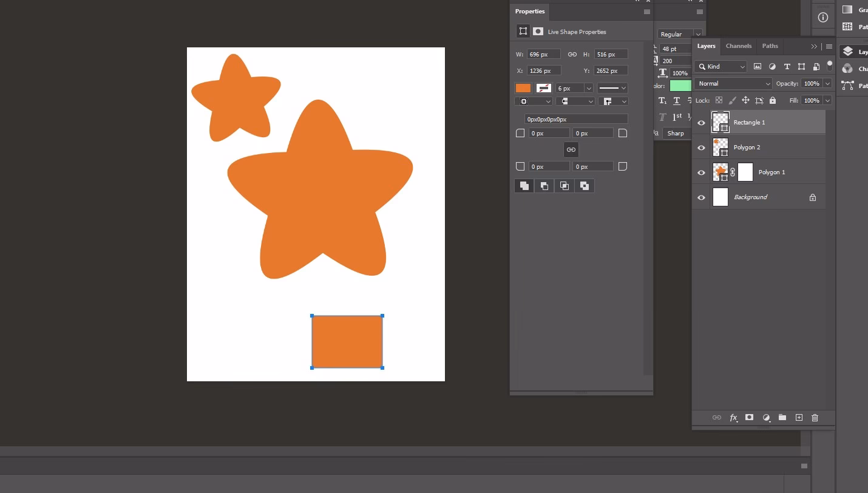Open the Properties panel menu
Screen dimensions: 868x493
coord(647,12)
